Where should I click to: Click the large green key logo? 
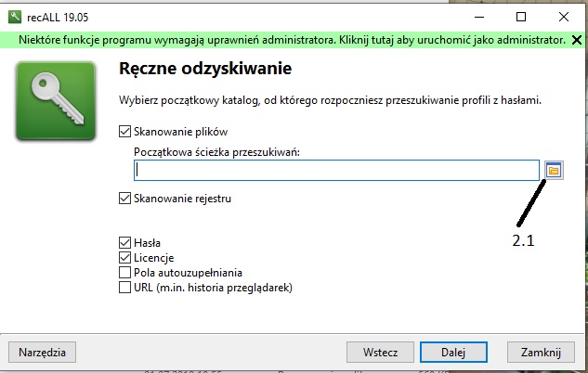click(56, 101)
